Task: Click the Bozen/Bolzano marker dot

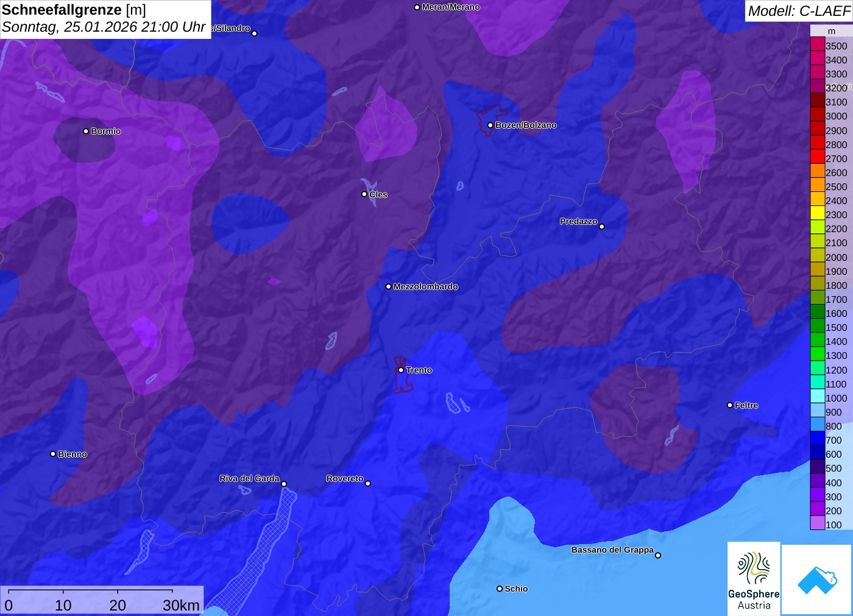Action: pos(490,126)
